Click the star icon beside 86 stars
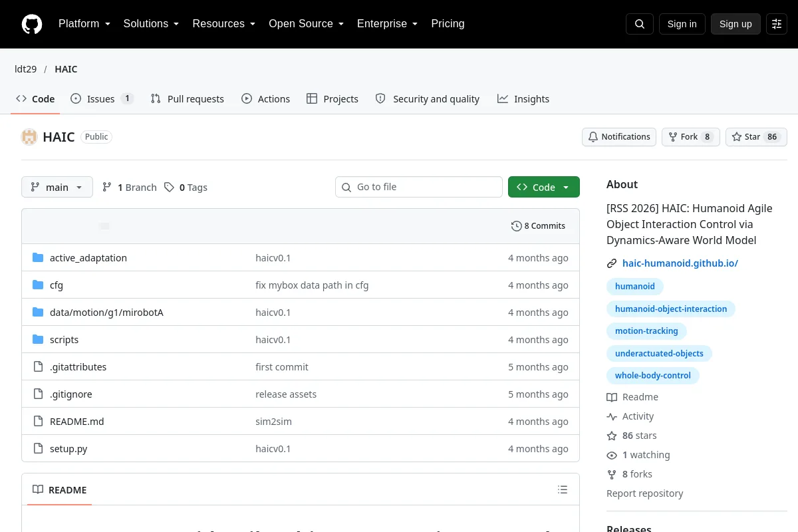Viewport: 798px width, 532px height. coord(612,436)
